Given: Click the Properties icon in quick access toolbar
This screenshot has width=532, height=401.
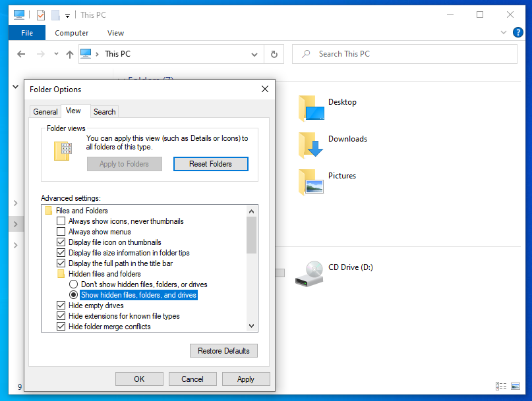Looking at the screenshot, I should (x=41, y=14).
